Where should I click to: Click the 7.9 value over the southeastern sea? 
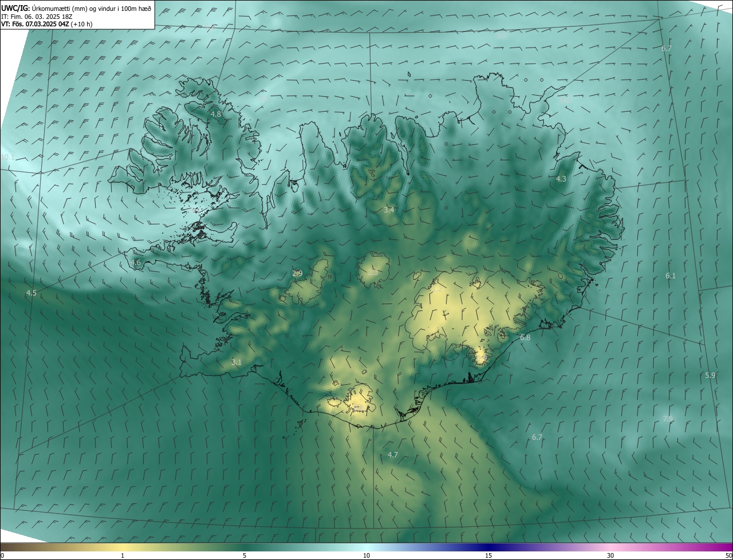coord(668,419)
